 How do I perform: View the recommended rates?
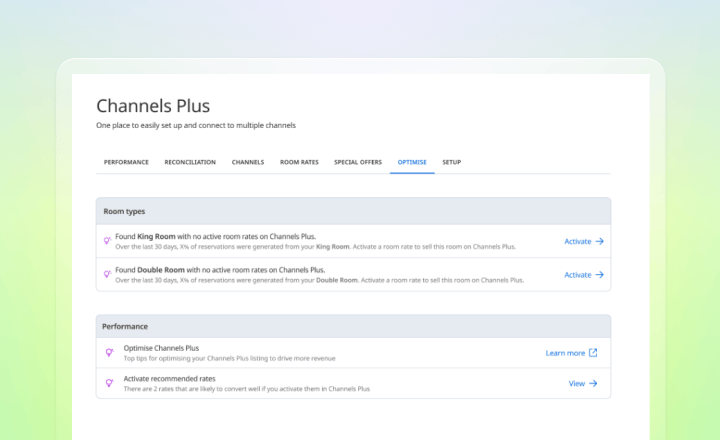tap(583, 384)
